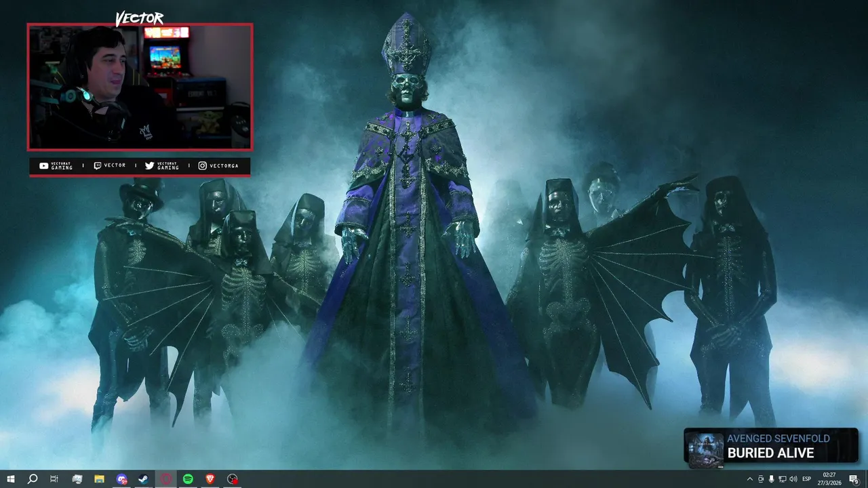This screenshot has height=488, width=868.
Task: Open the volume speaker control
Action: [793, 479]
